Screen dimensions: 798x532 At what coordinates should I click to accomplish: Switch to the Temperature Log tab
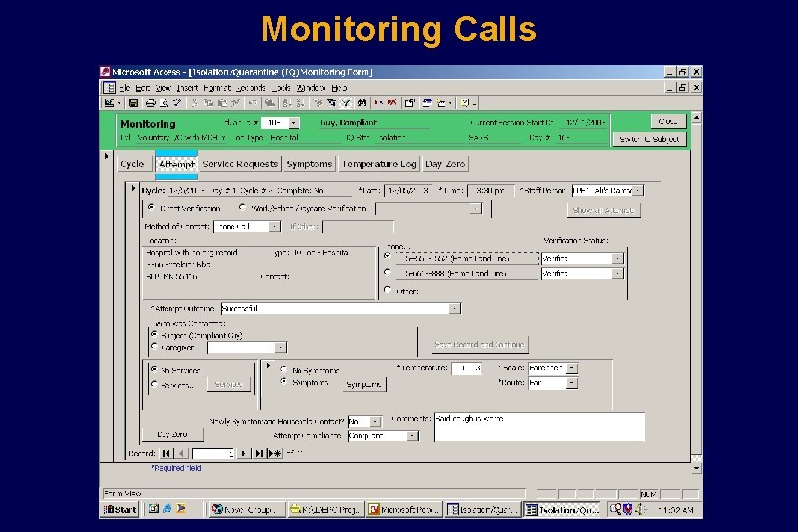379,164
